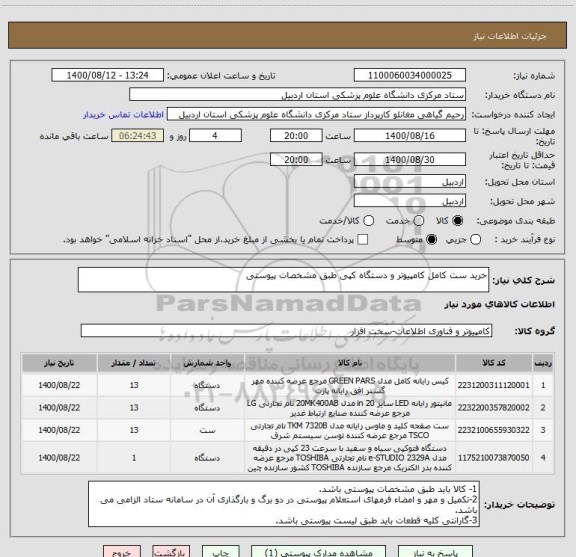This screenshot has width=576, height=557.
Task: Click the شرح کلی نیاز description box
Action: [x=283, y=280]
